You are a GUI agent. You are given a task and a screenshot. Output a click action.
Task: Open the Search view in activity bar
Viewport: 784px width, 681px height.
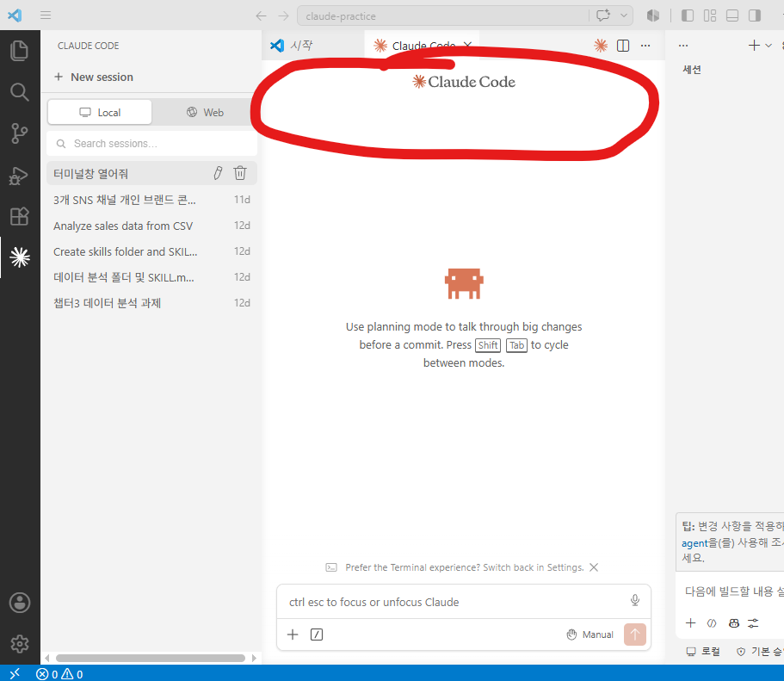coord(20,92)
